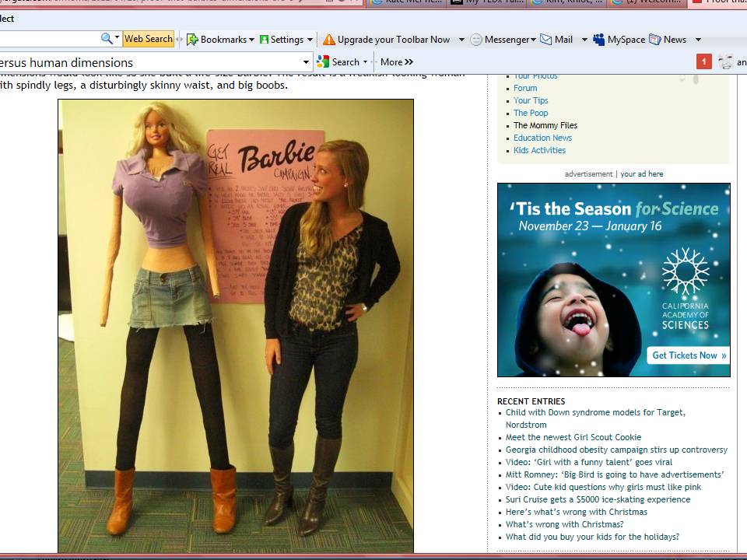
Task: Click the Web Search button
Action: (x=149, y=39)
